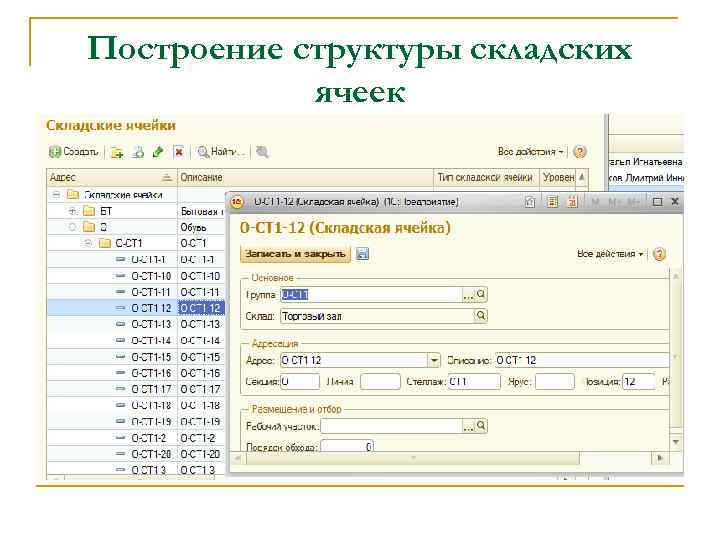The height and width of the screenshot is (540, 720).
Task: Open the Группа selection ellipsis button
Action: pyautogui.click(x=468, y=295)
